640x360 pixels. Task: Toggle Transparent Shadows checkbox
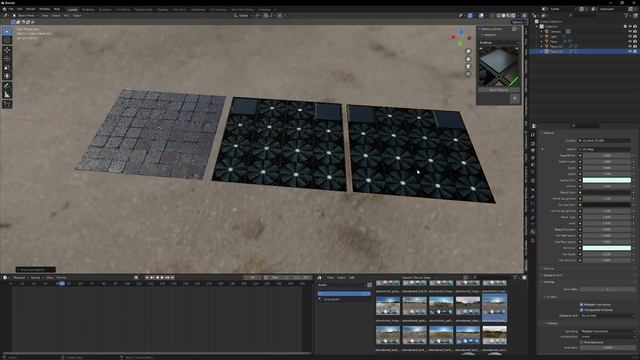click(x=581, y=310)
